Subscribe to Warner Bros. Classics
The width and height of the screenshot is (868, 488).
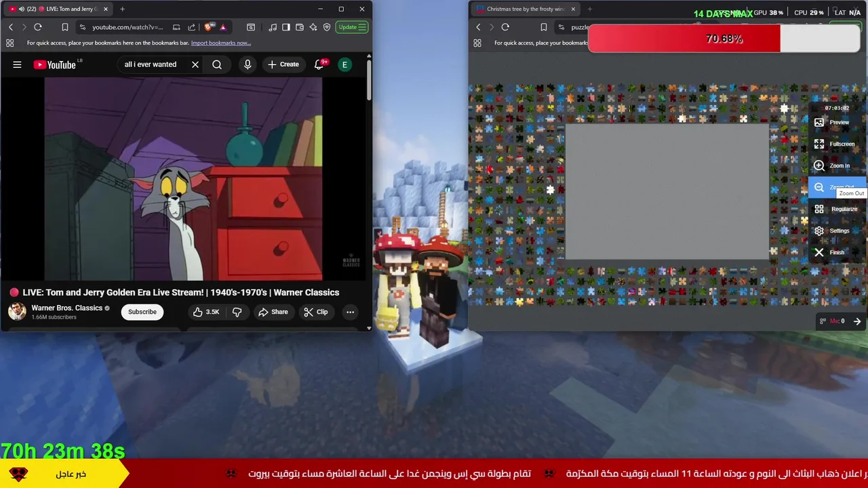[x=142, y=312]
